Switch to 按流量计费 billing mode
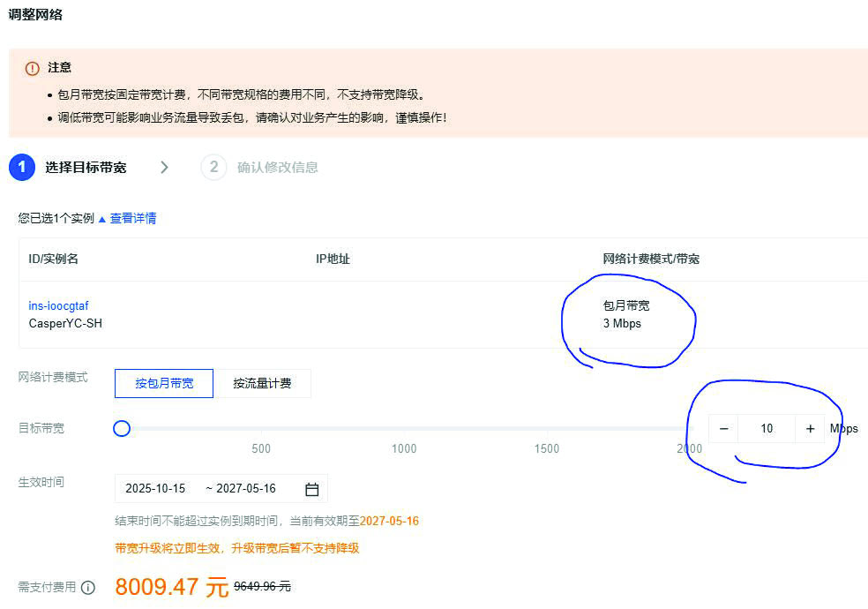868x609 pixels. coord(262,384)
